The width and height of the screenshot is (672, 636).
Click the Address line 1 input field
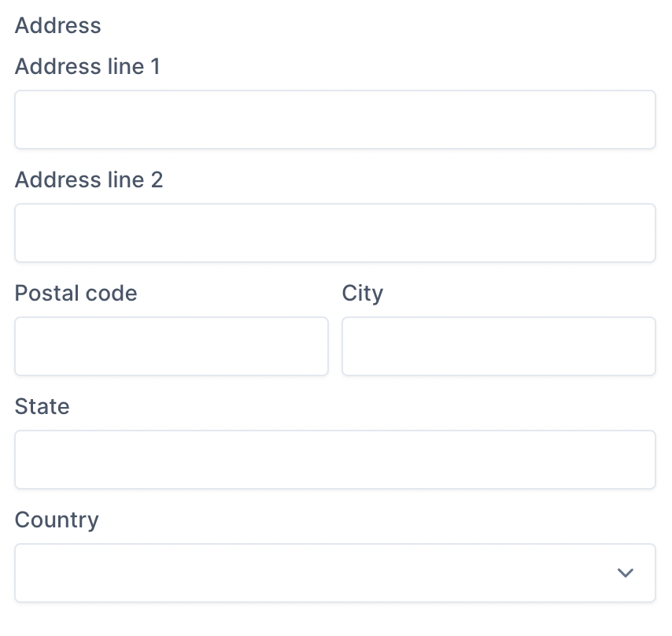point(335,120)
